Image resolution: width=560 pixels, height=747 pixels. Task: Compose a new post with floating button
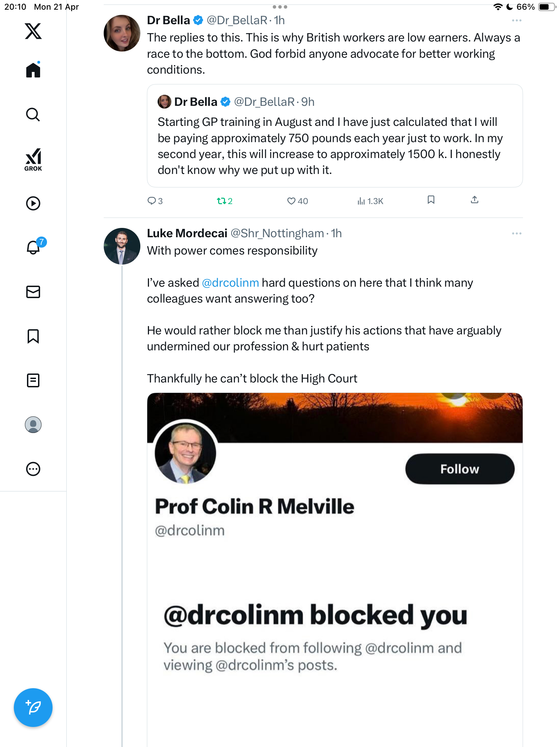33,708
